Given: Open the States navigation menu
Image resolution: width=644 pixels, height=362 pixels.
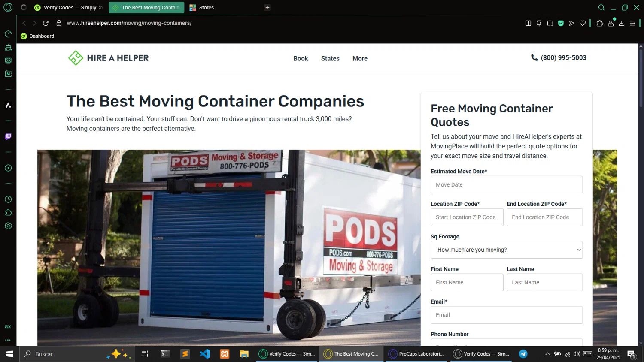Looking at the screenshot, I should click(330, 58).
